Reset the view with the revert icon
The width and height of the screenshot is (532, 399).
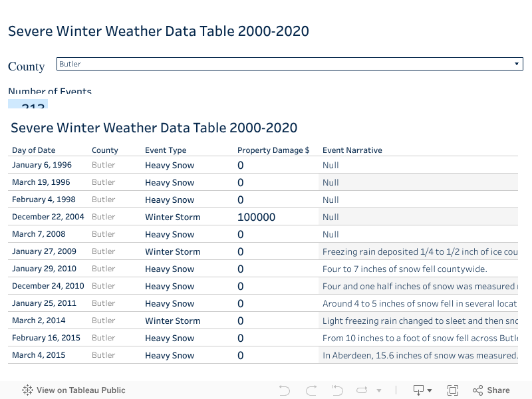337,390
